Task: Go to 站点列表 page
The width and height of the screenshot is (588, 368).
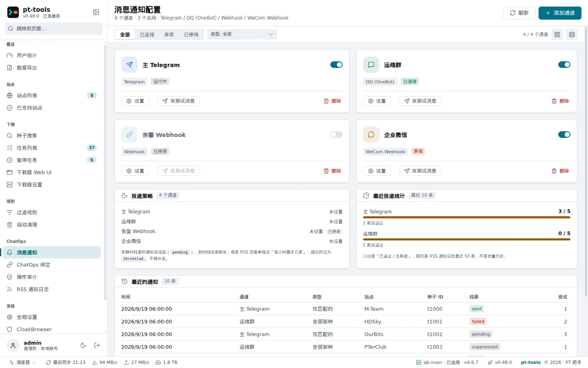Action: [x=51, y=96]
